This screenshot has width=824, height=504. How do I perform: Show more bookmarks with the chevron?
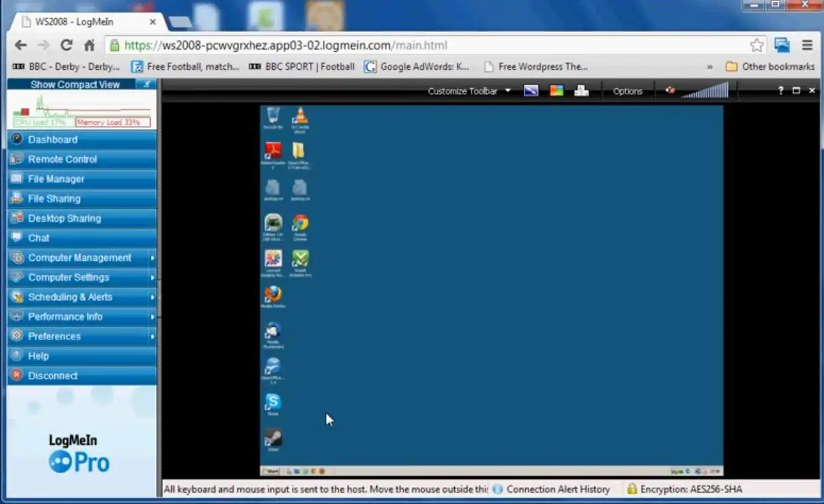[710, 66]
